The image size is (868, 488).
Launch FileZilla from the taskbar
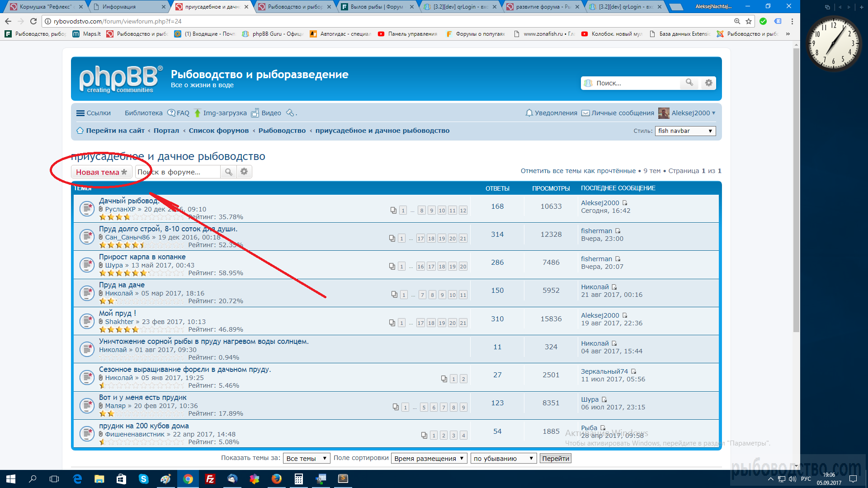(x=210, y=479)
